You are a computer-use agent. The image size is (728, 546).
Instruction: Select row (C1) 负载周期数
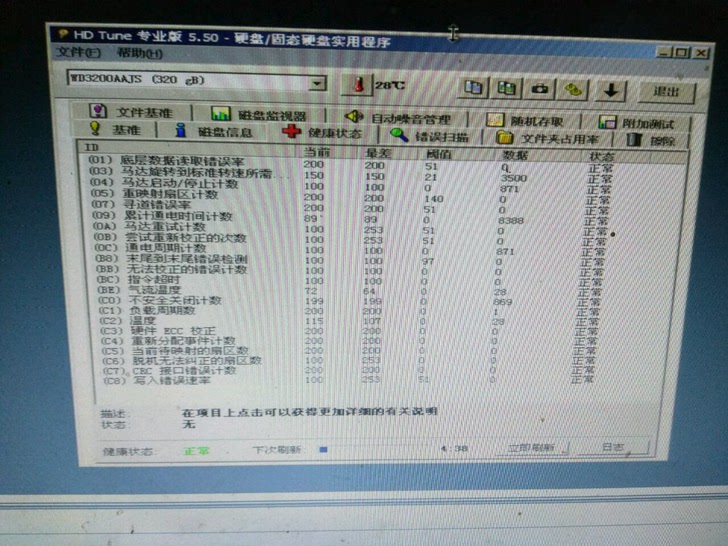click(383, 311)
